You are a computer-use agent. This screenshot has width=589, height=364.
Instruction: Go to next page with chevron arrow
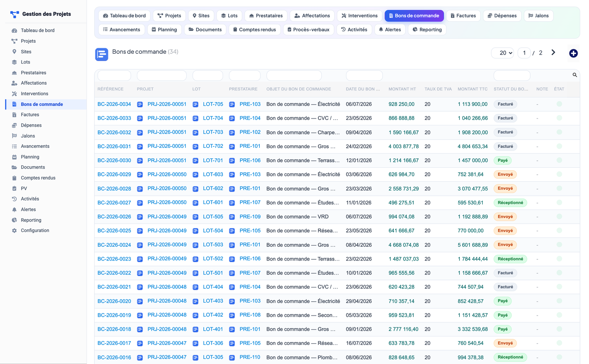tap(553, 53)
